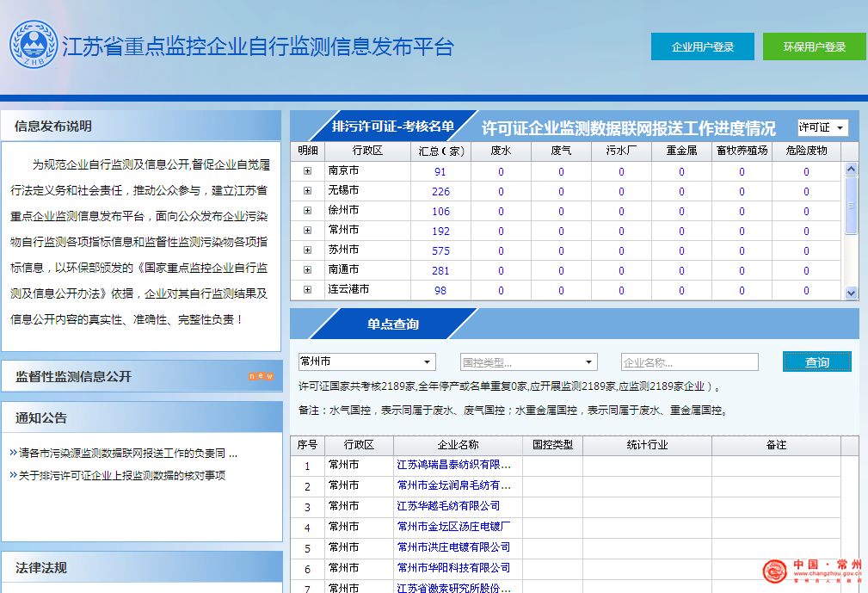Click the 企业名称 column header in results
This screenshot has width=868, height=593.
[x=458, y=445]
